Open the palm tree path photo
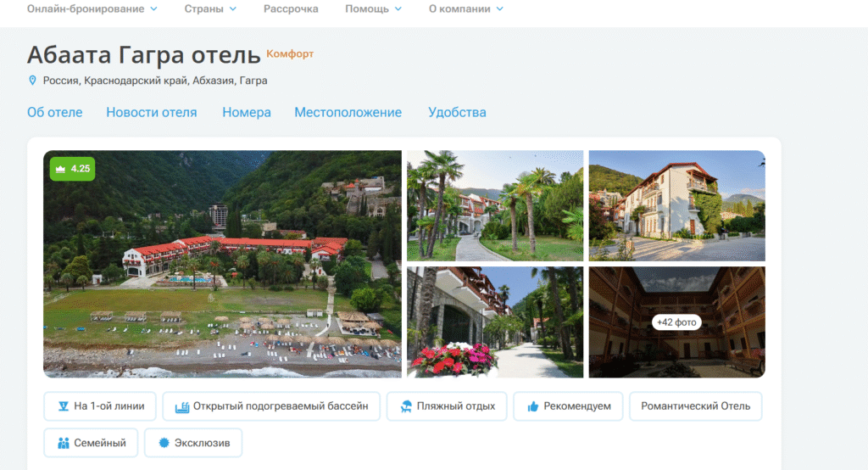Viewport: 868px width, 470px height. (x=495, y=205)
